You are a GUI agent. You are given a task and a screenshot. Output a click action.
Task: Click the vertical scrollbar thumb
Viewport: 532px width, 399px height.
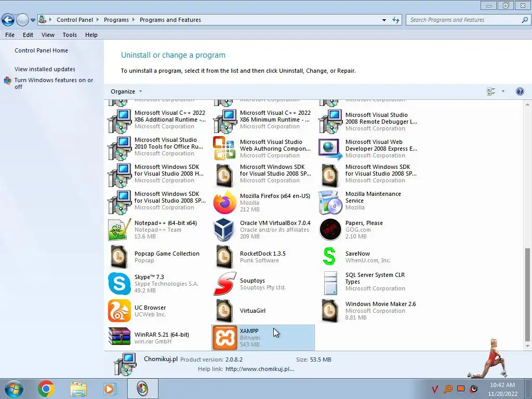click(x=527, y=295)
